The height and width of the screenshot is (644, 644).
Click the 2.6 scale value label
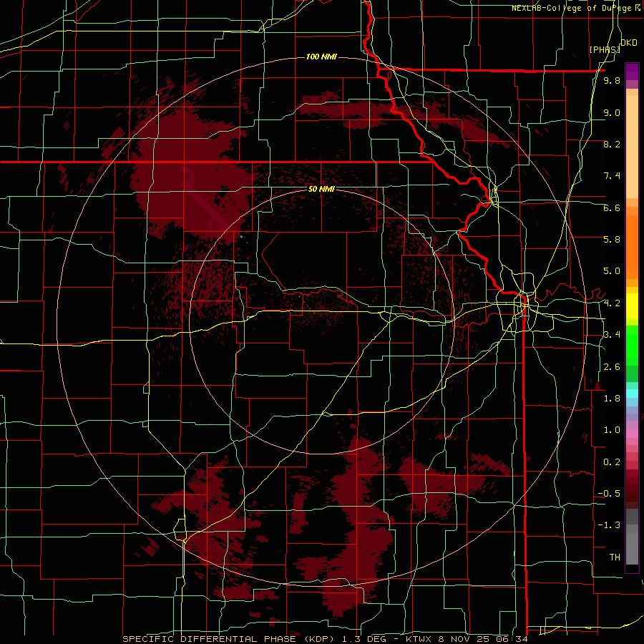[x=612, y=367]
